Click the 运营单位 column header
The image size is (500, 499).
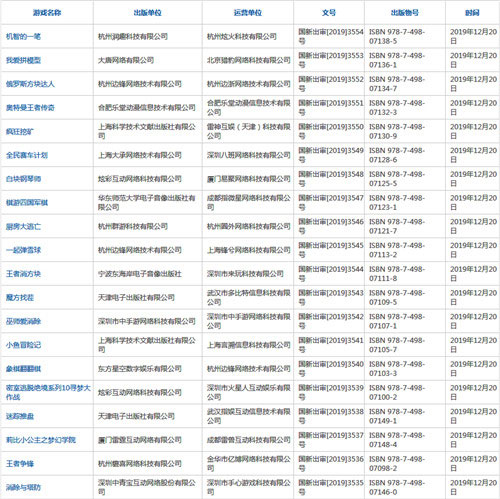click(x=248, y=13)
